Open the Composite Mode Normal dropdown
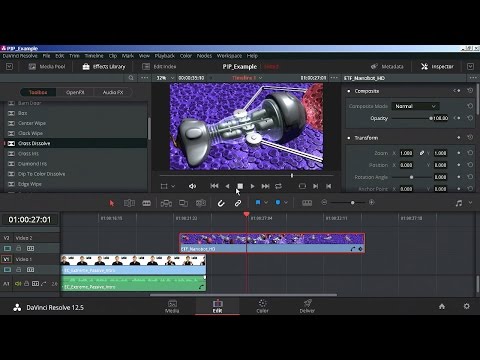The width and height of the screenshot is (480, 360). pyautogui.click(x=415, y=106)
